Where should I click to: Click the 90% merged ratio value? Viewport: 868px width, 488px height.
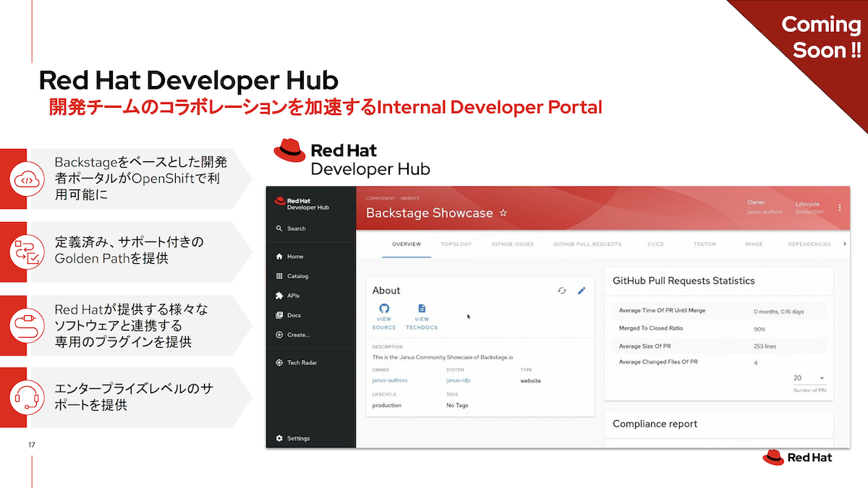pyautogui.click(x=759, y=329)
